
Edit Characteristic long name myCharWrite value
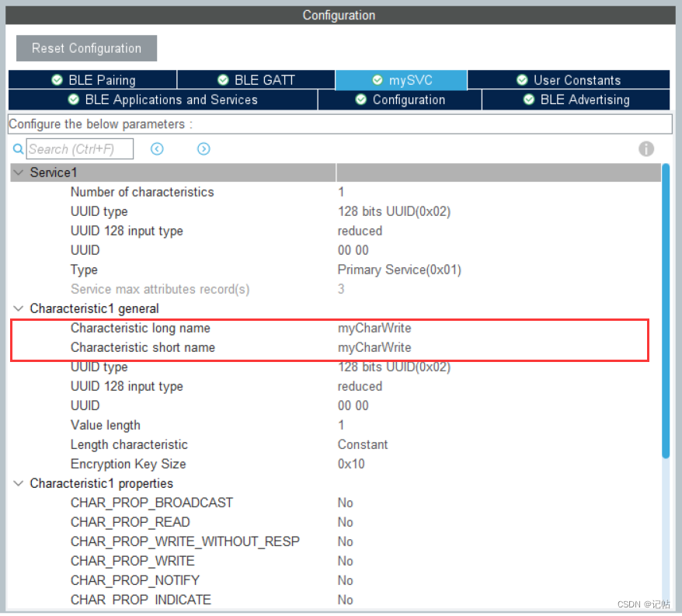[x=374, y=329]
